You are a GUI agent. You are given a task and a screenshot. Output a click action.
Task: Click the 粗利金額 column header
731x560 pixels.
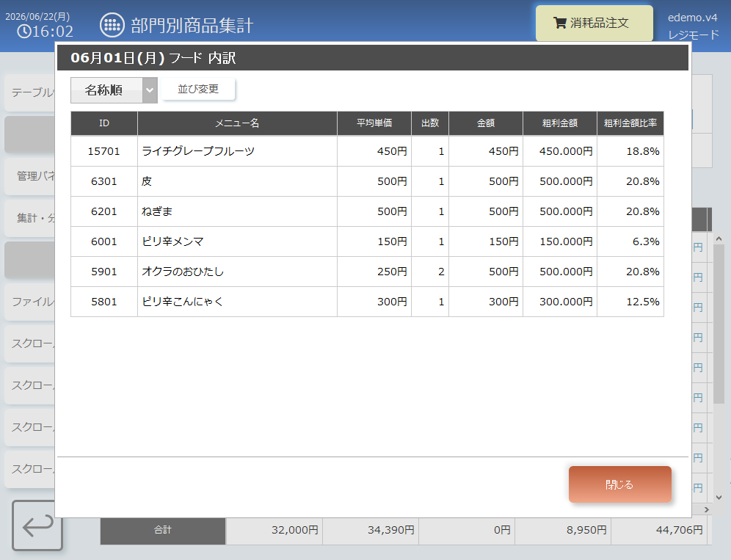coord(560,123)
